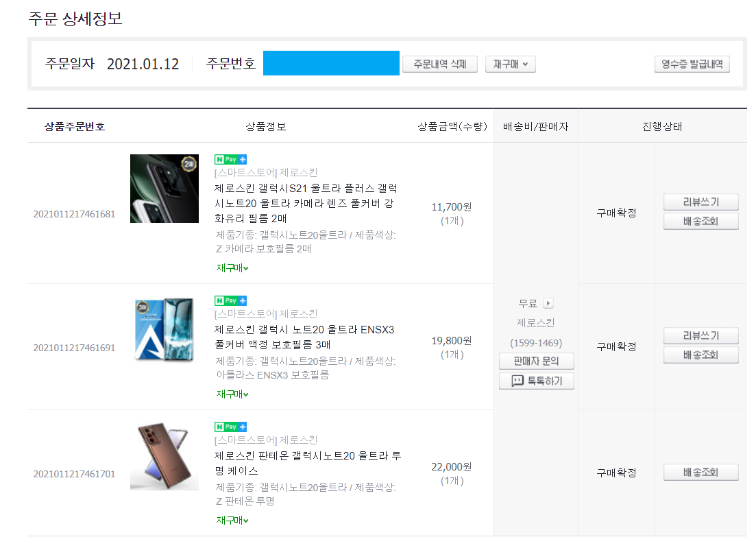Click 판매자 문의 button
This screenshot has height=548, width=756.
pos(537,361)
